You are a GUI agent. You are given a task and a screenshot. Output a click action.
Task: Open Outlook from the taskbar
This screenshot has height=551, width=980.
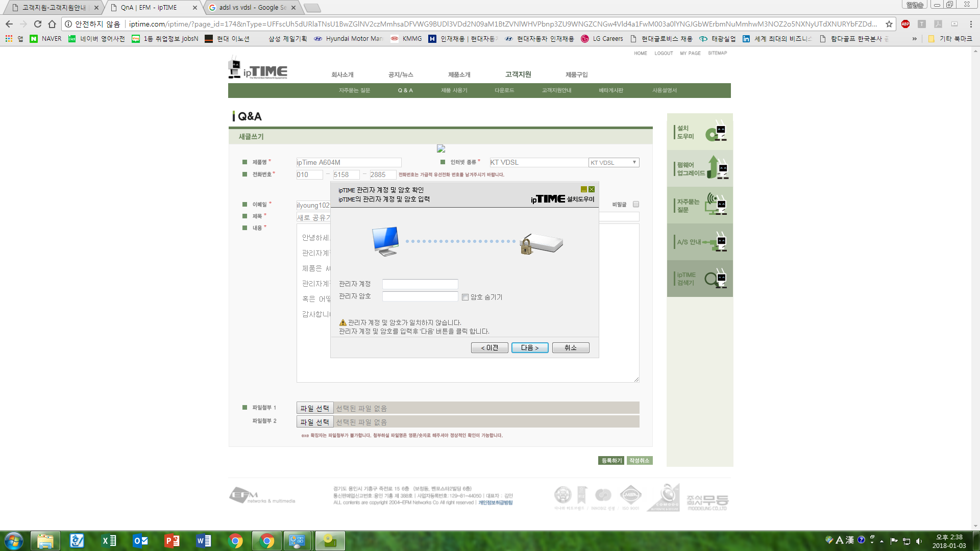tap(140, 541)
